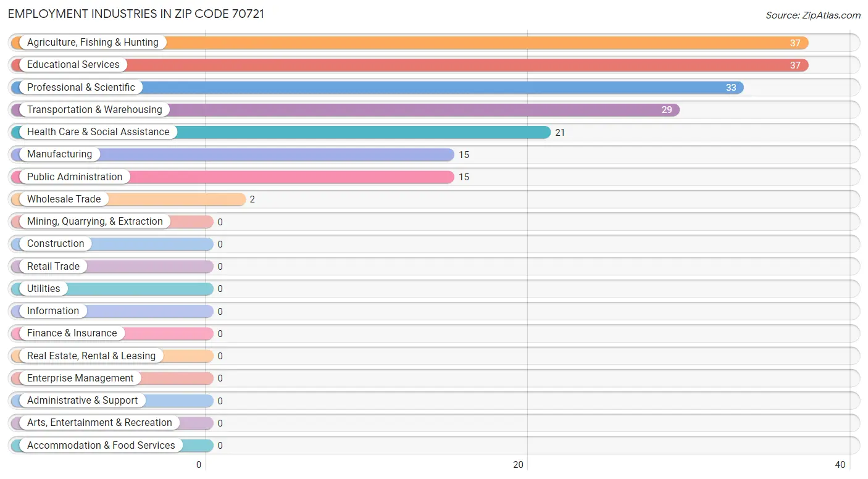This screenshot has width=868, height=479.
Task: Click the Public Administration label
Action: click(x=75, y=177)
